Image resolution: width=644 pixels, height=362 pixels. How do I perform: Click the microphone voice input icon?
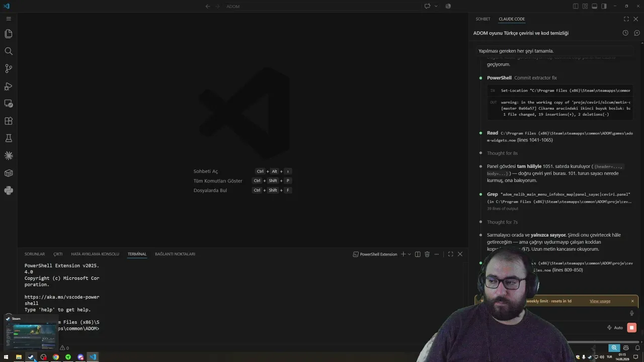(632, 313)
